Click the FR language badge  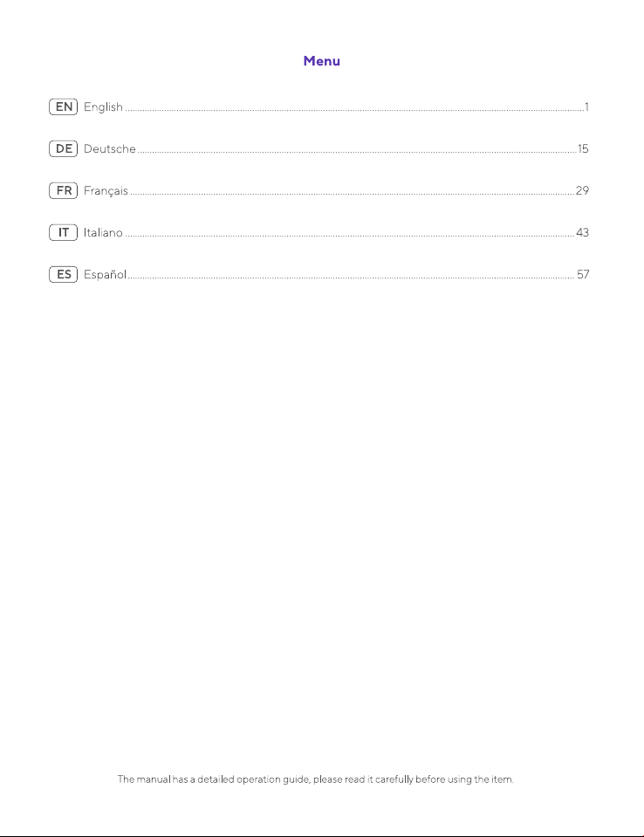click(x=64, y=190)
